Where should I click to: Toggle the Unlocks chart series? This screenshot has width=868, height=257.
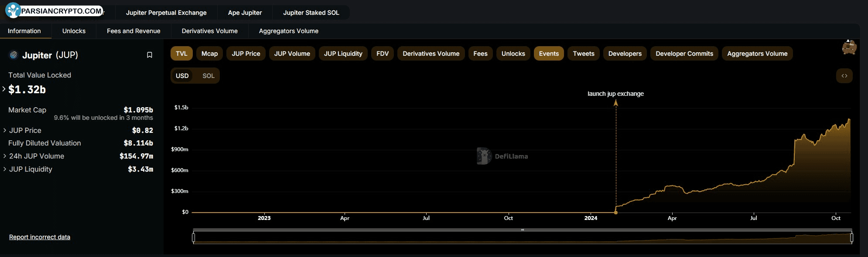[x=513, y=54]
